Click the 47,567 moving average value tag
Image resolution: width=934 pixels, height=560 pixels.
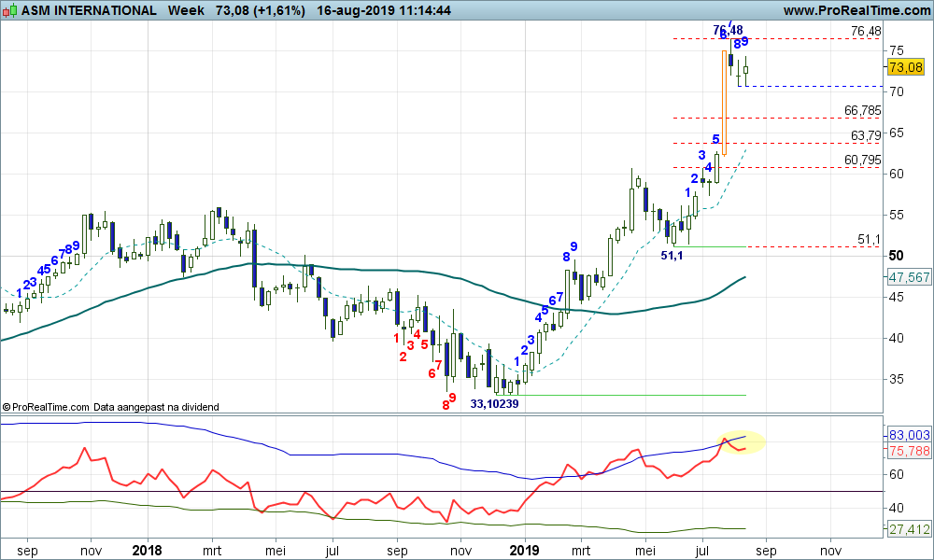[909, 277]
